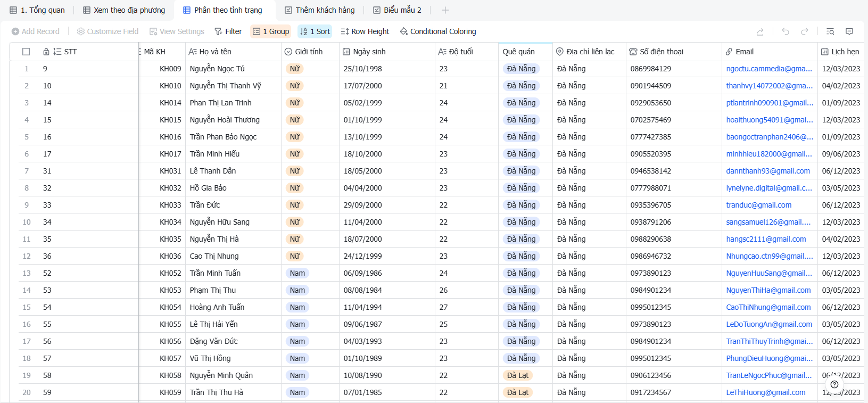
Task: Click Đà Lạt tag in Nguyễn Minh Quân row
Action: [x=518, y=375]
